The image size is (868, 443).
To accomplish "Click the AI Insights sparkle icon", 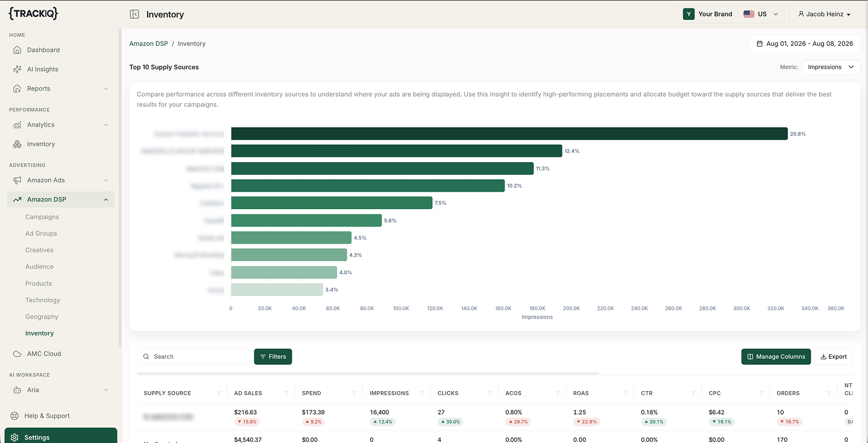I will click(x=17, y=69).
